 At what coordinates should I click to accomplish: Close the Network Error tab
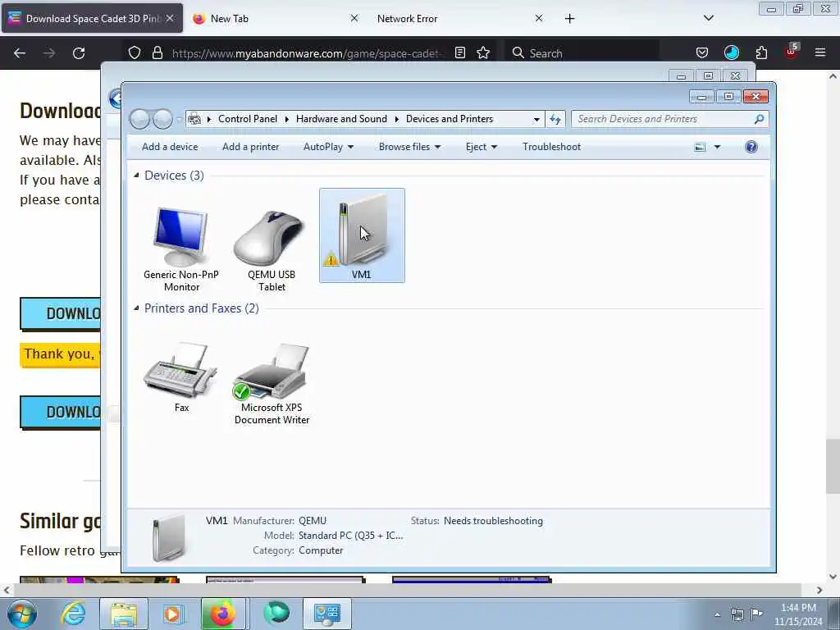(x=538, y=18)
